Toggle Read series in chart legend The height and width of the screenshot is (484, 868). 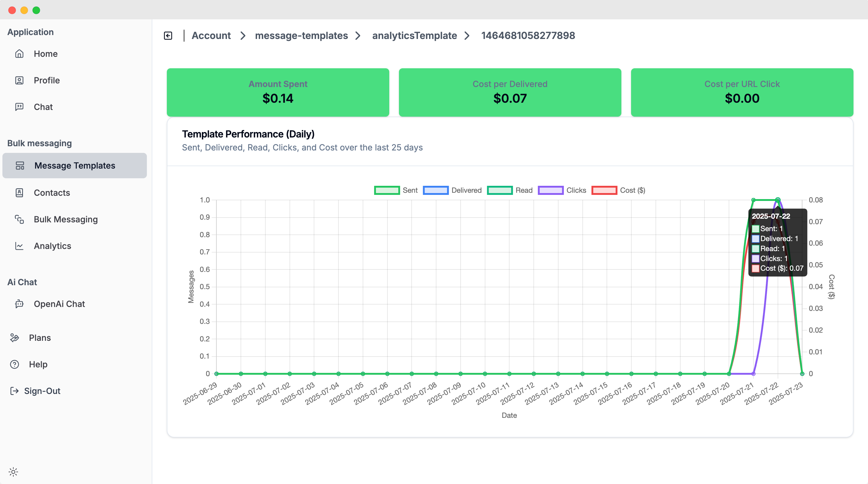(510, 190)
